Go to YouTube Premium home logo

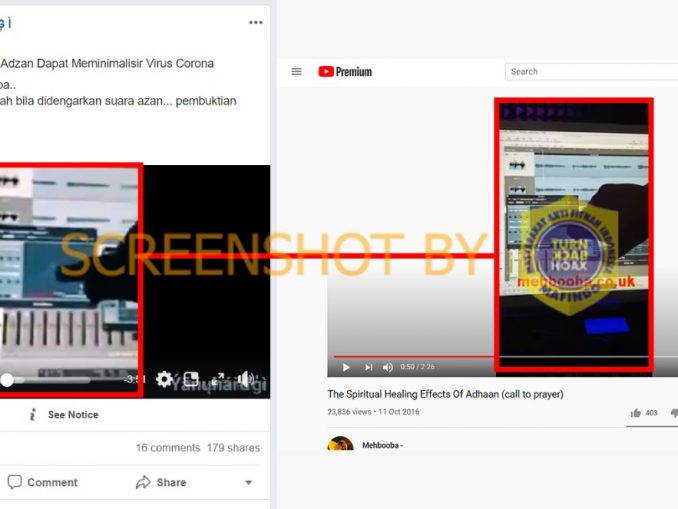tap(345, 71)
